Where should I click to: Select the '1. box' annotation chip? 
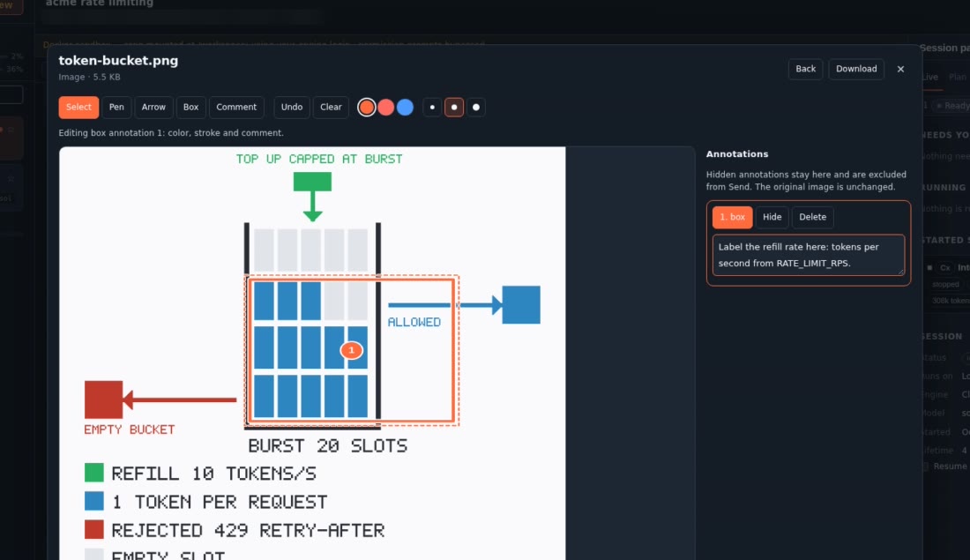coord(733,217)
